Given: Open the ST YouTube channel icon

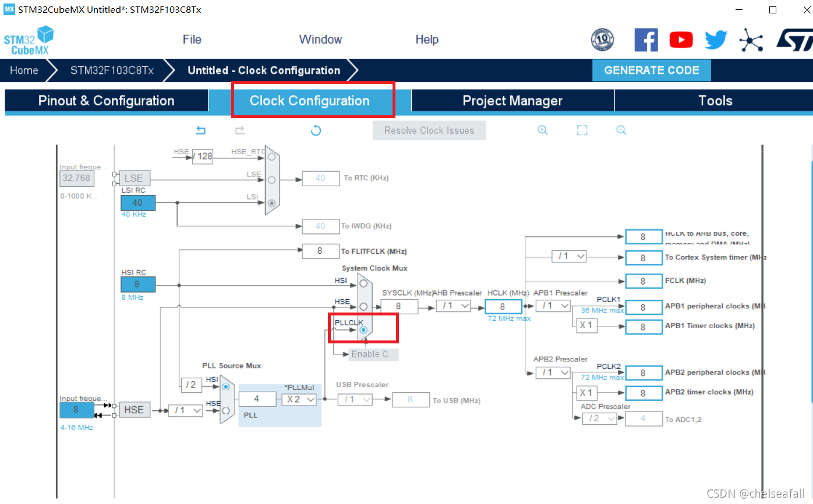Looking at the screenshot, I should tap(681, 40).
